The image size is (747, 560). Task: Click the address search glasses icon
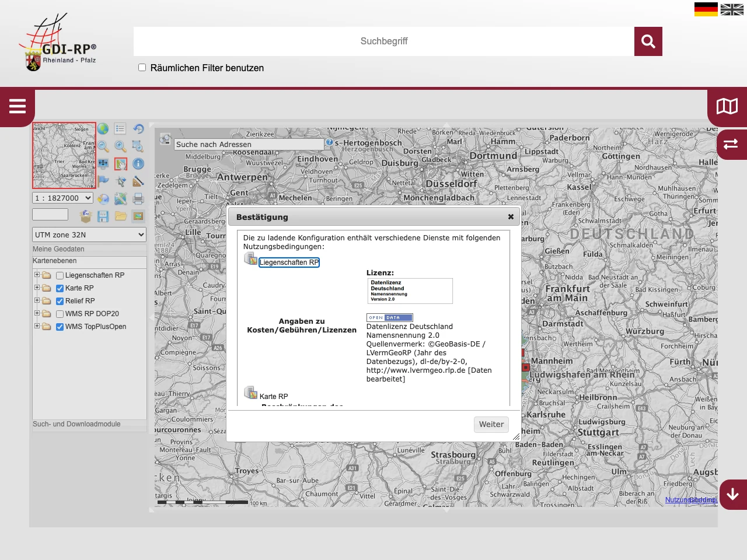tap(165, 139)
